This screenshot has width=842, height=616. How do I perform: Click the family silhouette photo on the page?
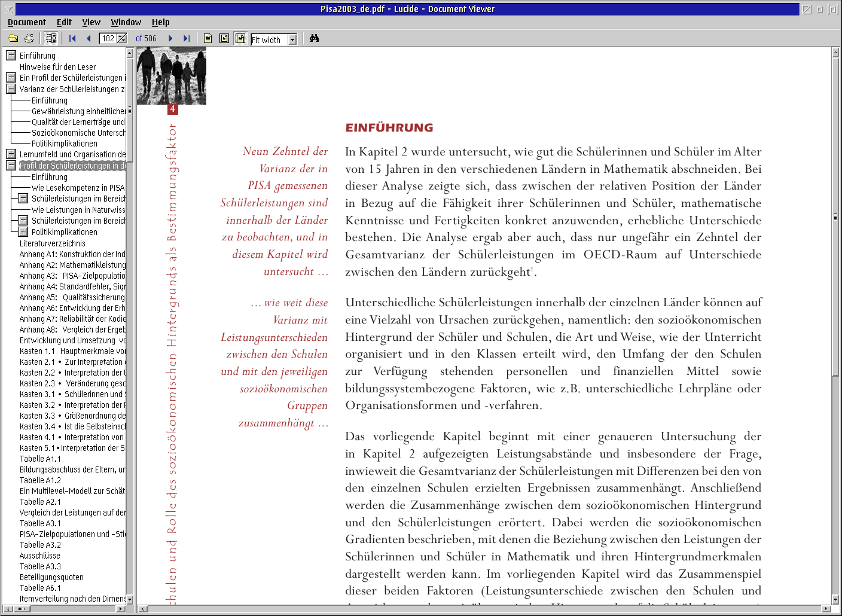pyautogui.click(x=172, y=76)
